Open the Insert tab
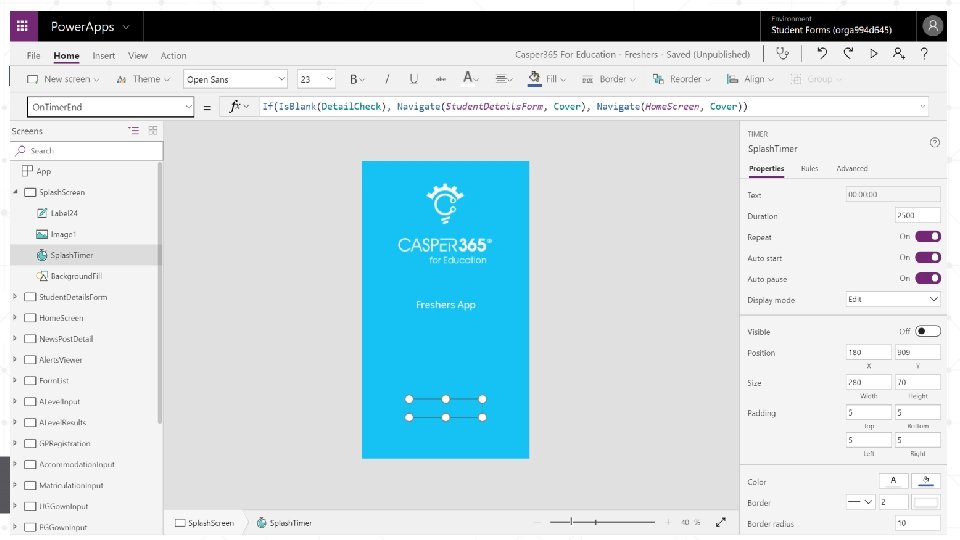 click(x=103, y=55)
